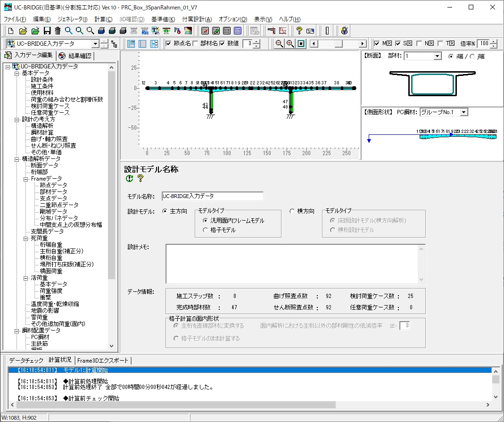Create a new file with the blank page icon

point(11,31)
